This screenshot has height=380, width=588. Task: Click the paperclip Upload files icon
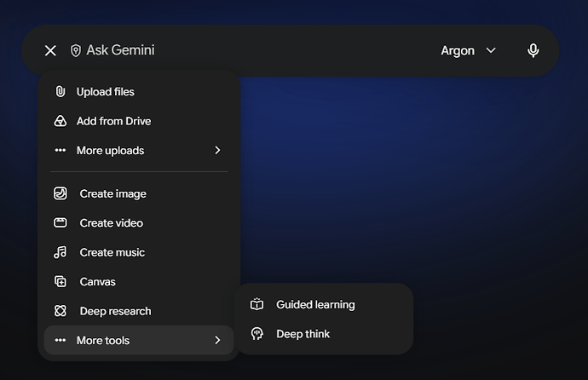point(61,91)
